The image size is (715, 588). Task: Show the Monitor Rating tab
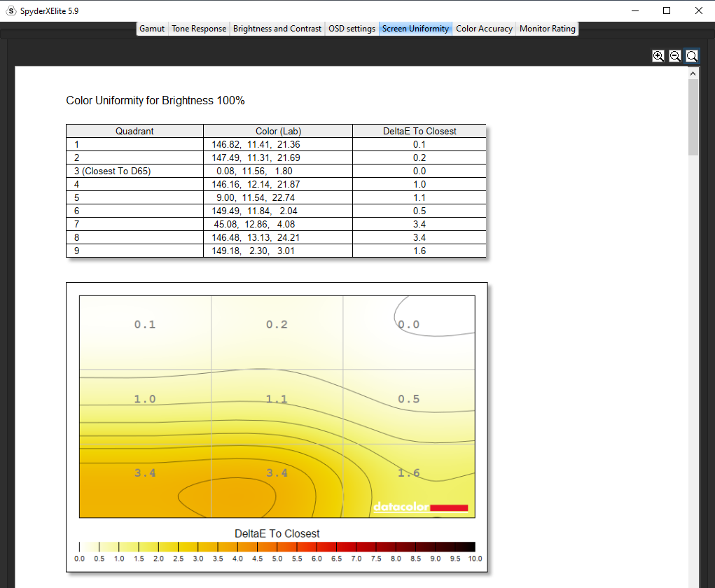click(547, 29)
